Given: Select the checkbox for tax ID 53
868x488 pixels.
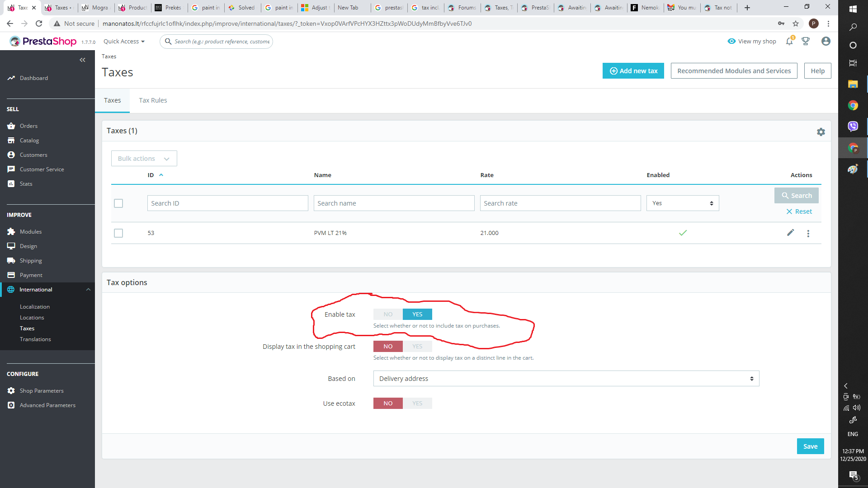Looking at the screenshot, I should (118, 233).
